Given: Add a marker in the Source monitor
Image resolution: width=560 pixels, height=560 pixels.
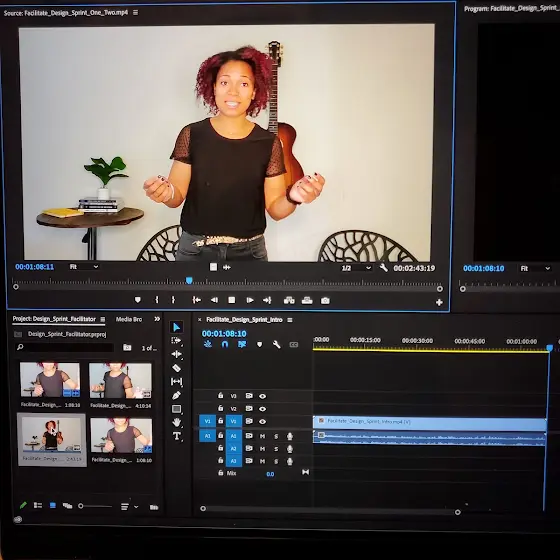Looking at the screenshot, I should (138, 300).
